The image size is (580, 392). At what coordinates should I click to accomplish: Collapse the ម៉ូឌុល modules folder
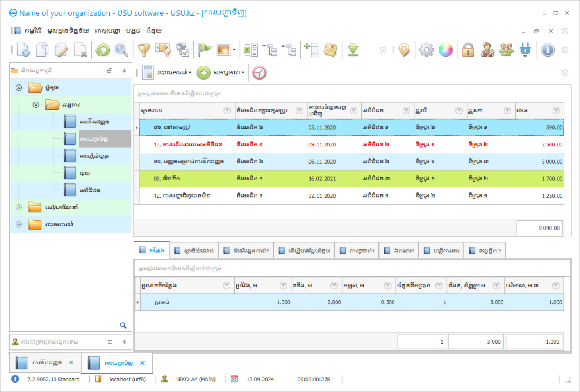(19, 87)
